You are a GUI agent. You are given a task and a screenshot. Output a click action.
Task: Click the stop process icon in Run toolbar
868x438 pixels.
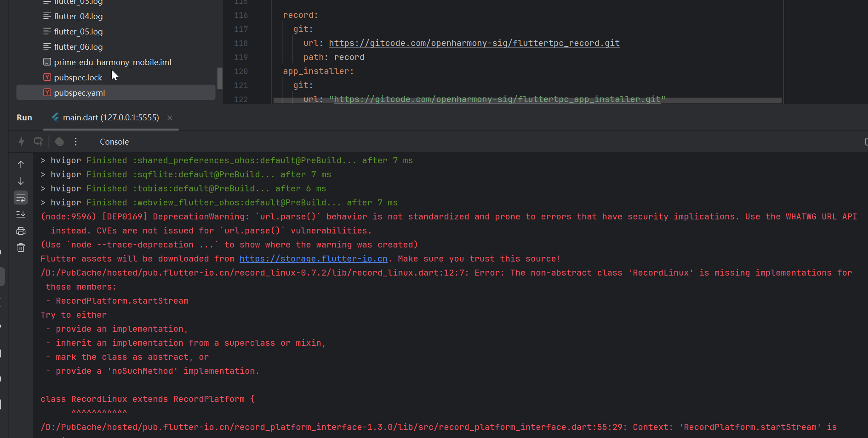pyautogui.click(x=59, y=142)
